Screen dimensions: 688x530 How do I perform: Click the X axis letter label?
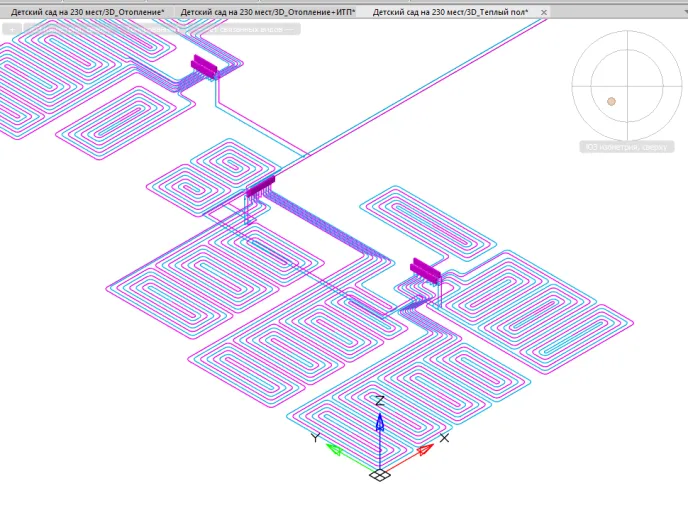[x=444, y=437]
